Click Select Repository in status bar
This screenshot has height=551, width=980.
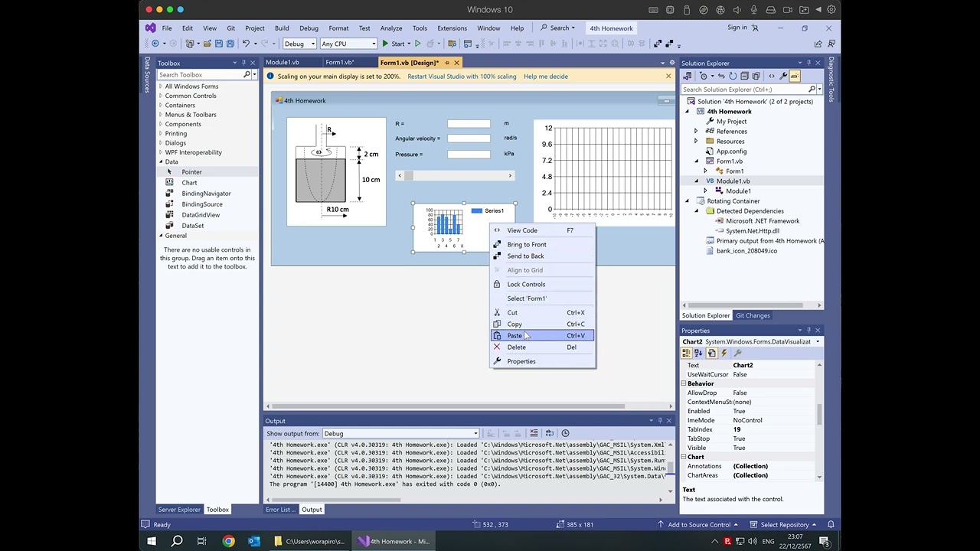point(784,524)
